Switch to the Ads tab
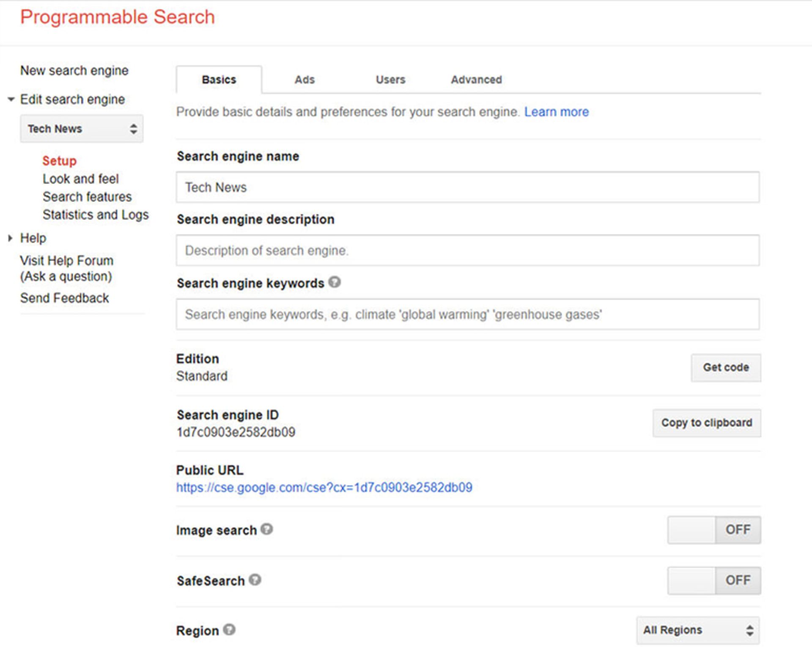The image size is (812, 647). [304, 79]
